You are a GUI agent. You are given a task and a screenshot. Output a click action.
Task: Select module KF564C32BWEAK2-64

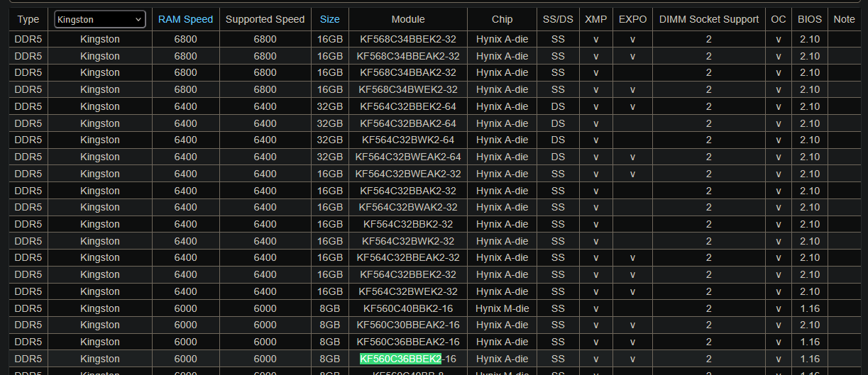[x=408, y=157]
